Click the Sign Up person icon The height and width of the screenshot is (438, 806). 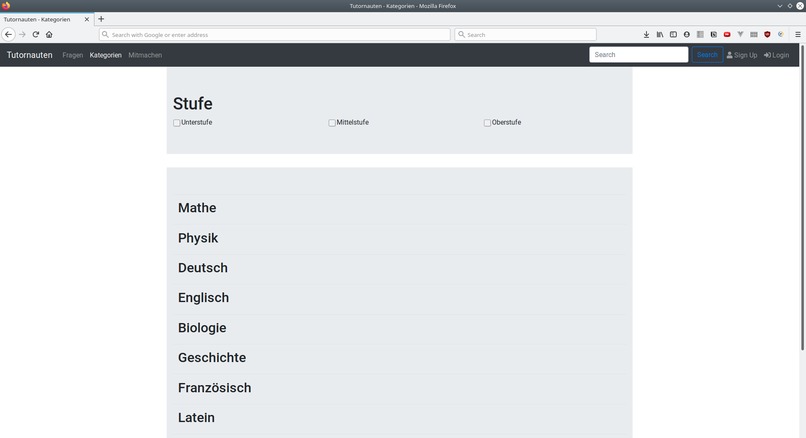[729, 55]
